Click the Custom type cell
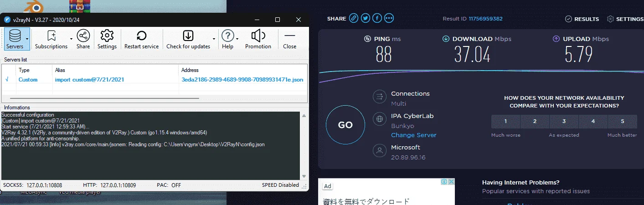This screenshot has height=205, width=644. pyautogui.click(x=28, y=79)
